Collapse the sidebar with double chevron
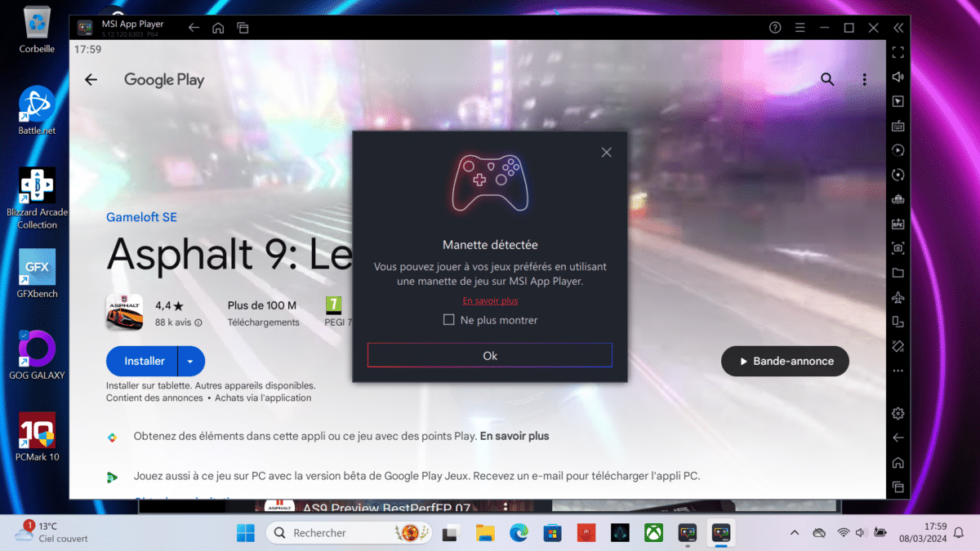 [898, 28]
